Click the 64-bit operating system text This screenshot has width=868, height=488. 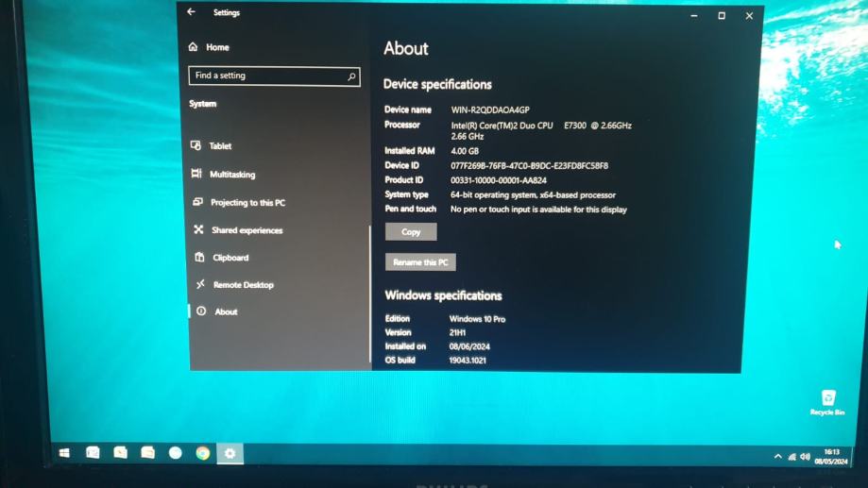(533, 194)
